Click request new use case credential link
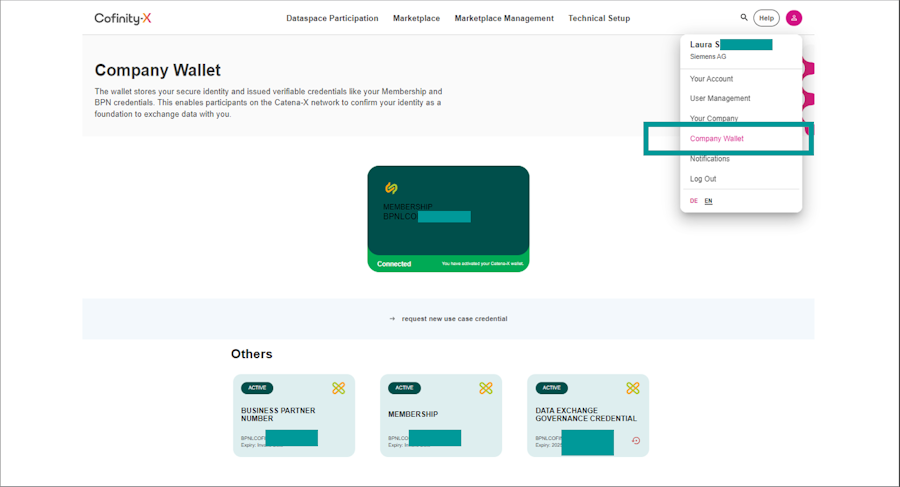 coord(455,319)
